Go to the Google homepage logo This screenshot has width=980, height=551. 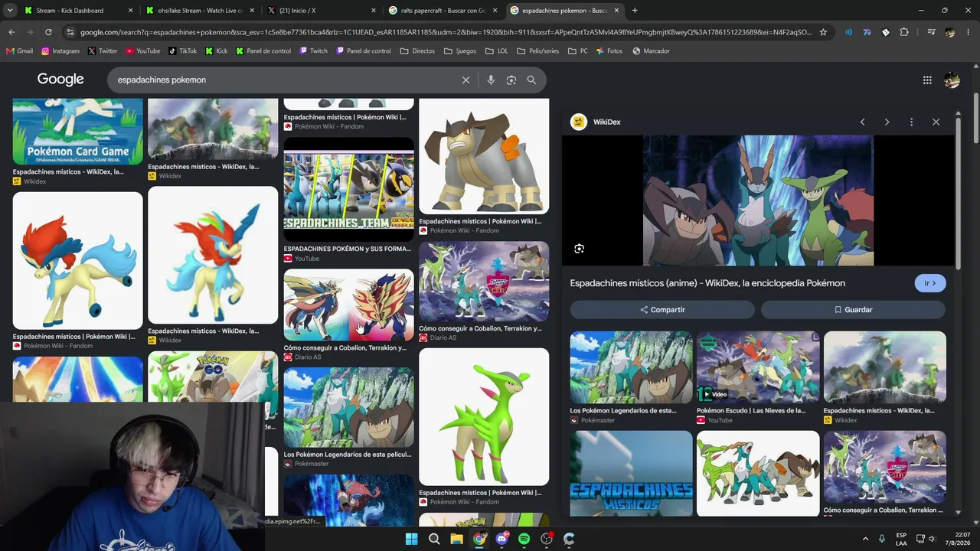(x=60, y=80)
